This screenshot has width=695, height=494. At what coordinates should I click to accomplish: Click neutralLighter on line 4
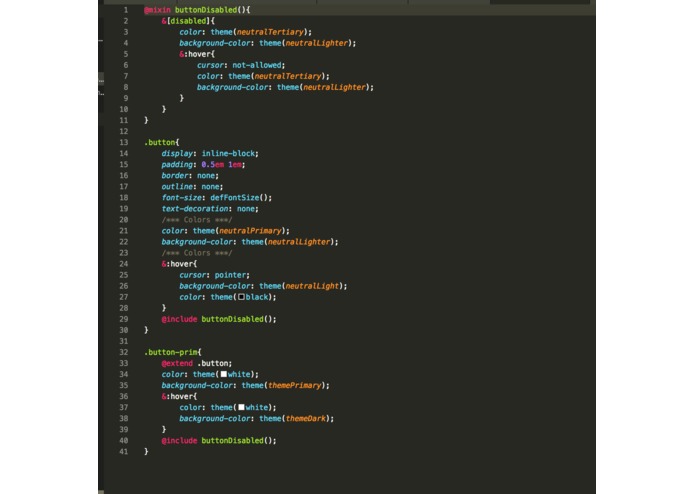[316, 43]
